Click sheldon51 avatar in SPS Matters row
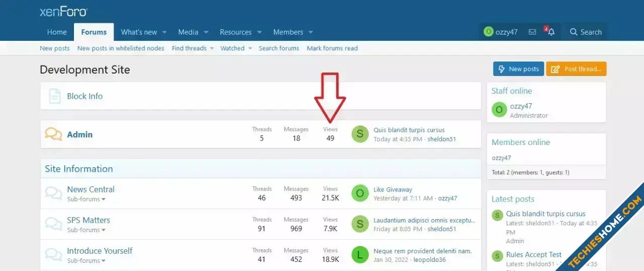 point(360,224)
